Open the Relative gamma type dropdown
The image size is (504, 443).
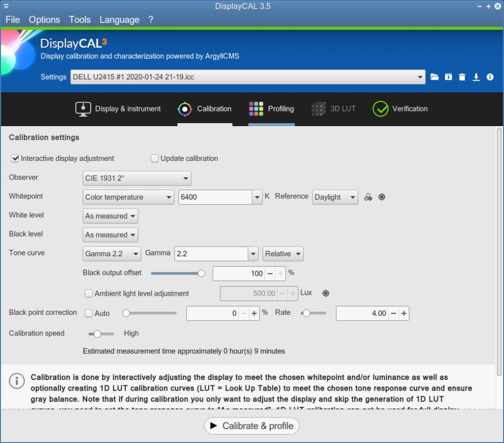[283, 254]
